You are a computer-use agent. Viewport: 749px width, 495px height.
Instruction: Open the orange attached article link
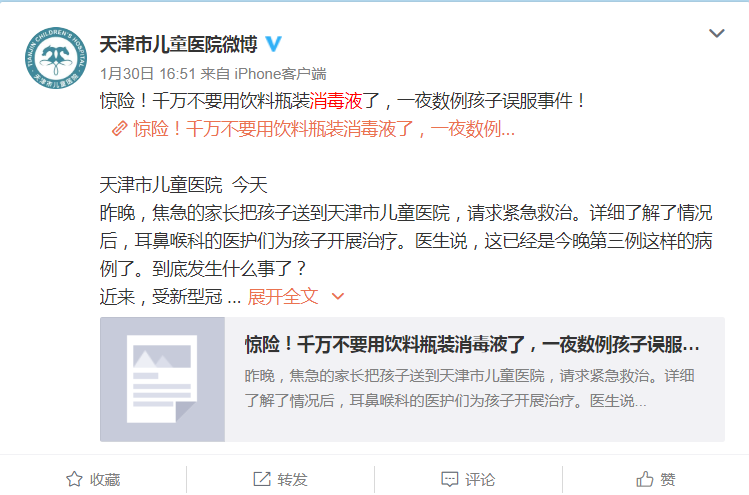(x=324, y=129)
